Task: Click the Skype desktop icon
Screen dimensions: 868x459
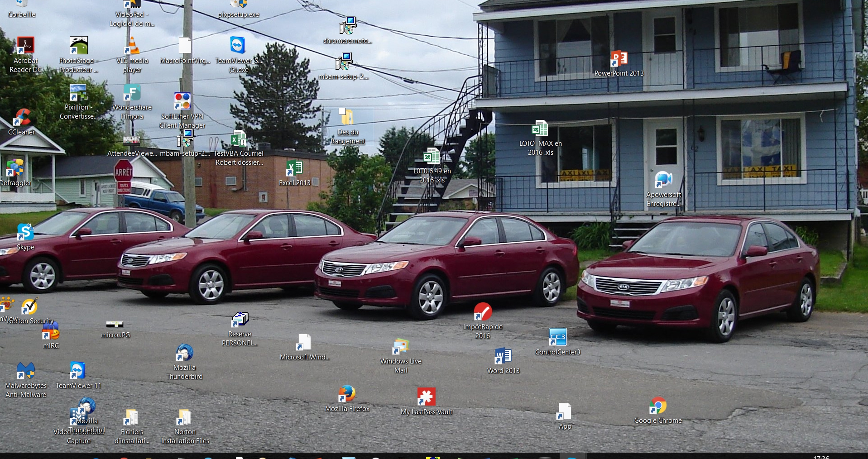Action: tap(25, 233)
